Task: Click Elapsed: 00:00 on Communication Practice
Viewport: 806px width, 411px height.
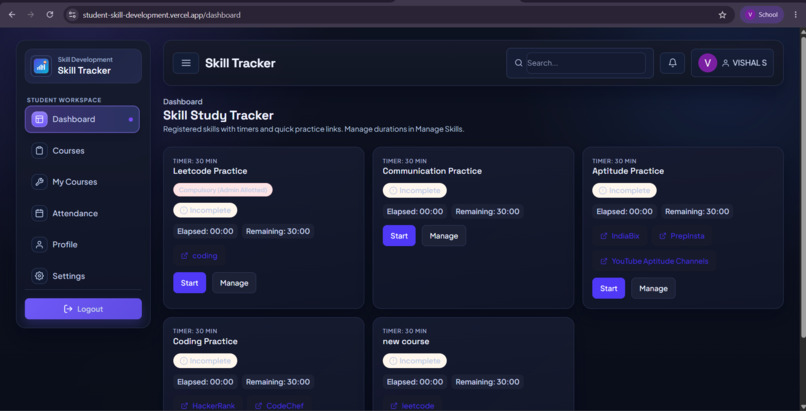Action: (415, 211)
